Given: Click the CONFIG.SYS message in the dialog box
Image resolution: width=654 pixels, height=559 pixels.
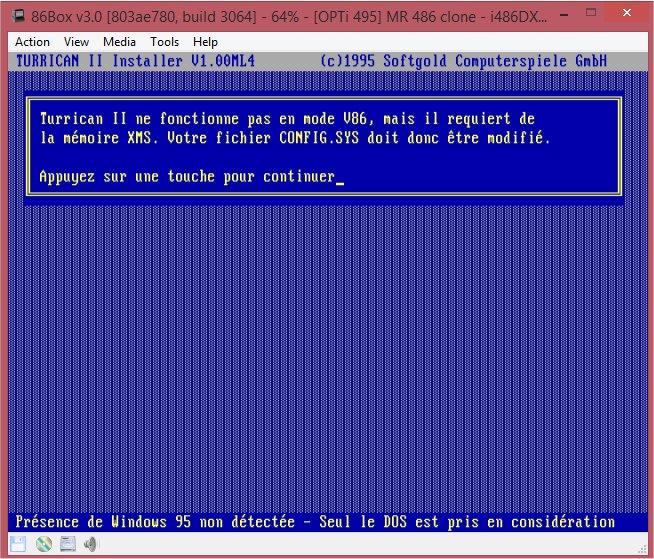Looking at the screenshot, I should 295,137.
